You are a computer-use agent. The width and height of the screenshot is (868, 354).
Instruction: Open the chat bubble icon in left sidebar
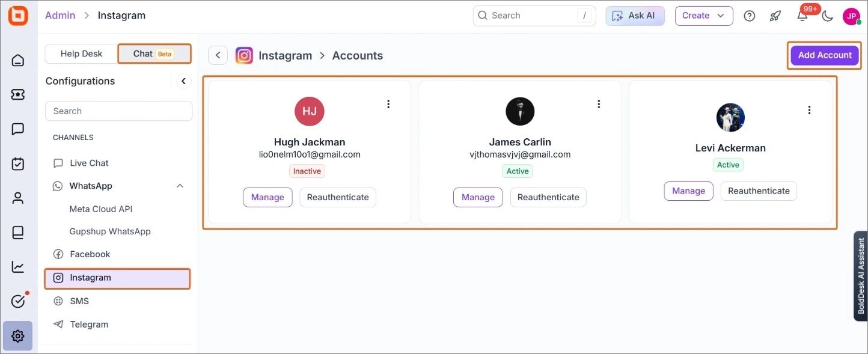coord(18,129)
